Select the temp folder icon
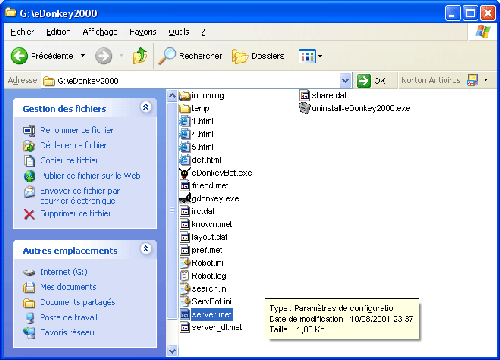The image size is (500, 360). click(x=185, y=108)
